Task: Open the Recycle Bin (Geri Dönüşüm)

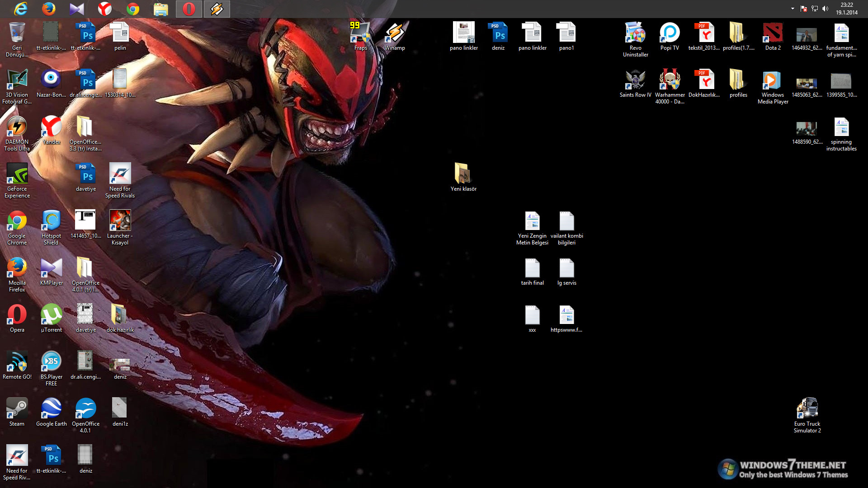Action: pos(17,40)
